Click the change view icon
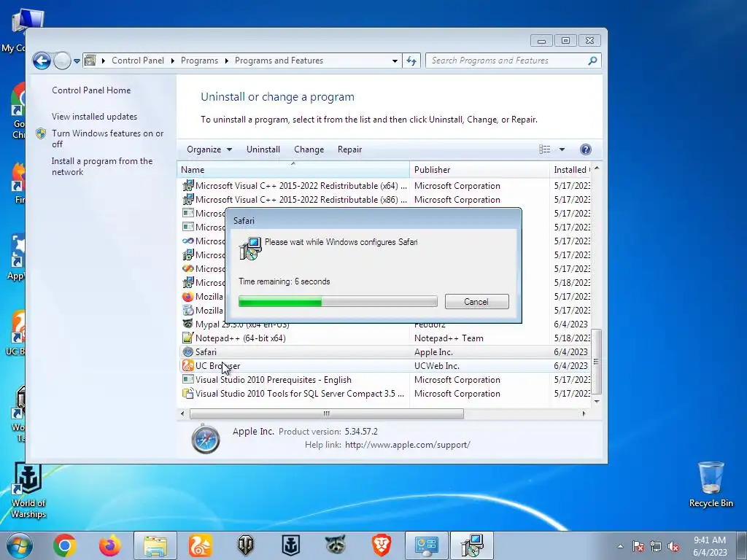Image resolution: width=747 pixels, height=560 pixels. 544,149
